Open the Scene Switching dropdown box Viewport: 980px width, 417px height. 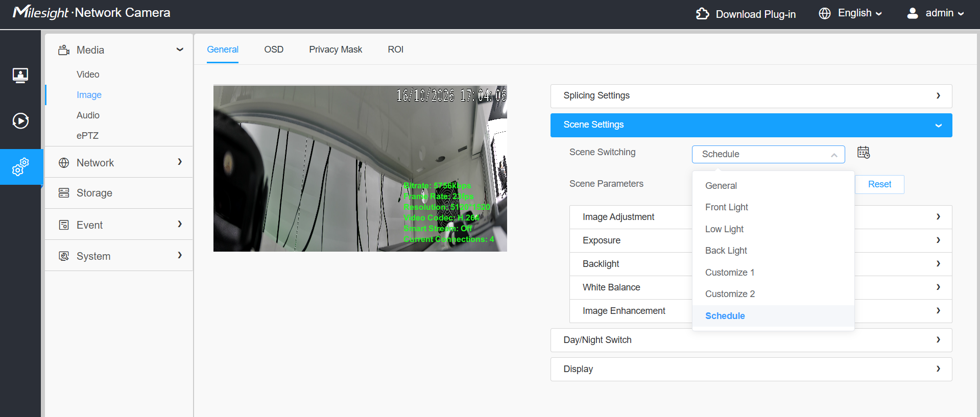pyautogui.click(x=768, y=154)
